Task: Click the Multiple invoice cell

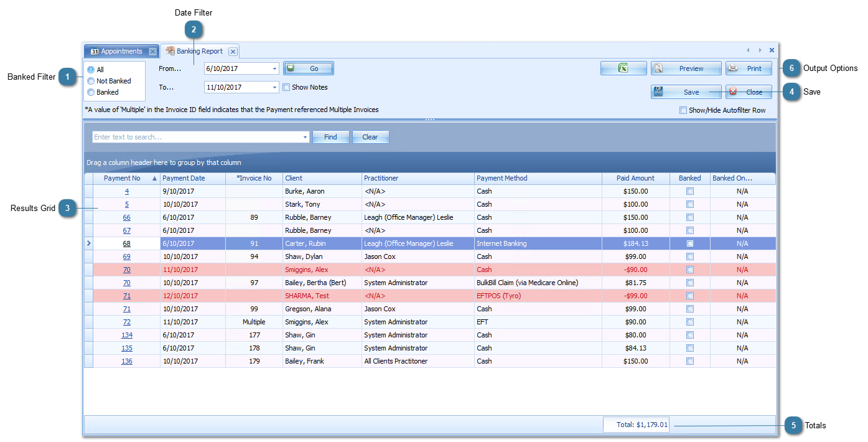Action: pos(254,322)
